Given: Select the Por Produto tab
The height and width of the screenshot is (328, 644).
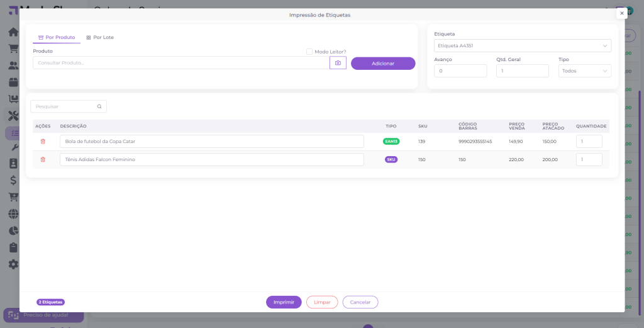Looking at the screenshot, I should coord(57,38).
